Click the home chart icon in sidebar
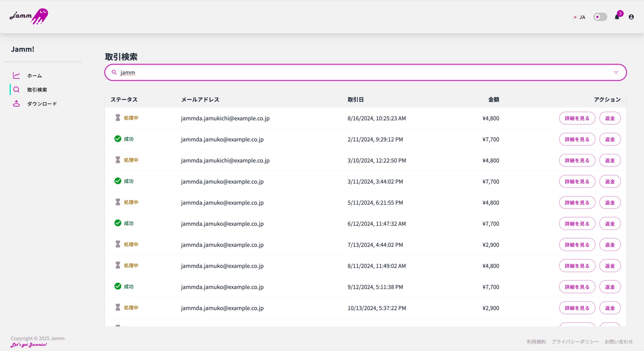This screenshot has width=644, height=351. (16, 76)
